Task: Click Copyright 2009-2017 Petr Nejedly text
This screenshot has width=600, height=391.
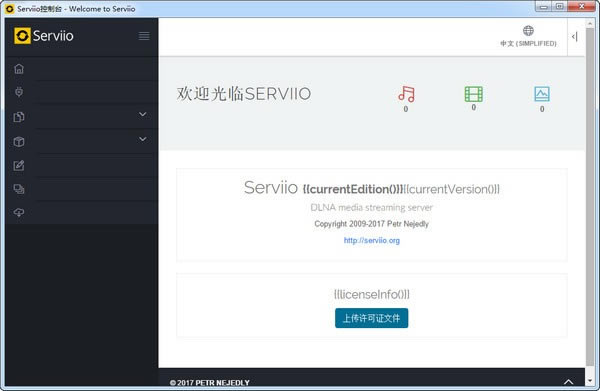Action: (x=372, y=224)
